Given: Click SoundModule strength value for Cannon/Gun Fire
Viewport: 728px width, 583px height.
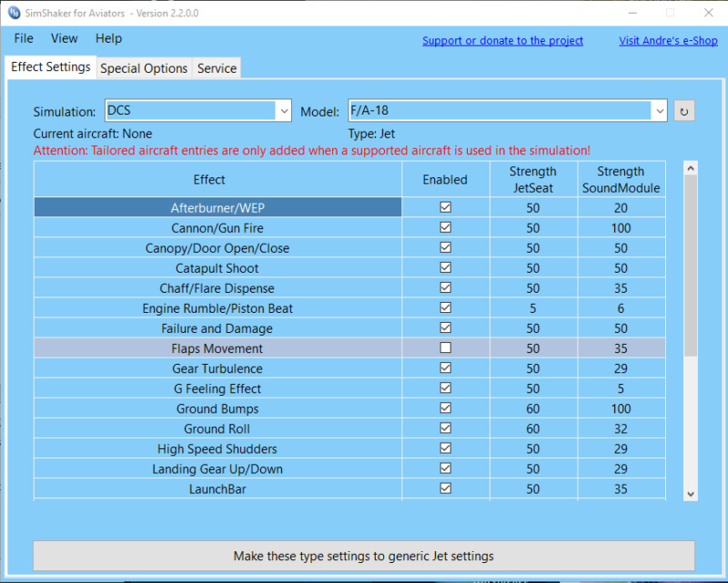Looking at the screenshot, I should click(x=621, y=228).
